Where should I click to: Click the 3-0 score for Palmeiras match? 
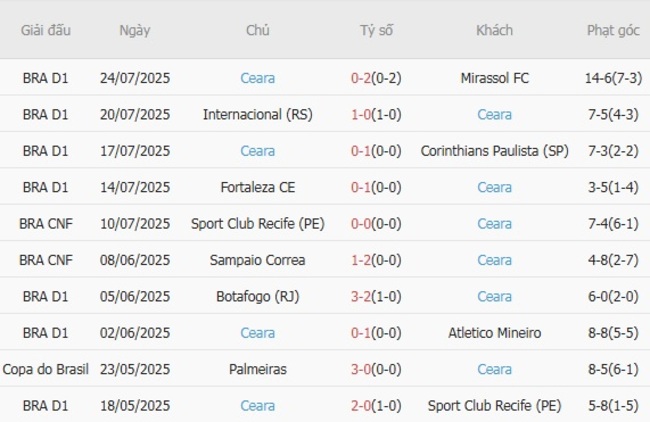361,370
